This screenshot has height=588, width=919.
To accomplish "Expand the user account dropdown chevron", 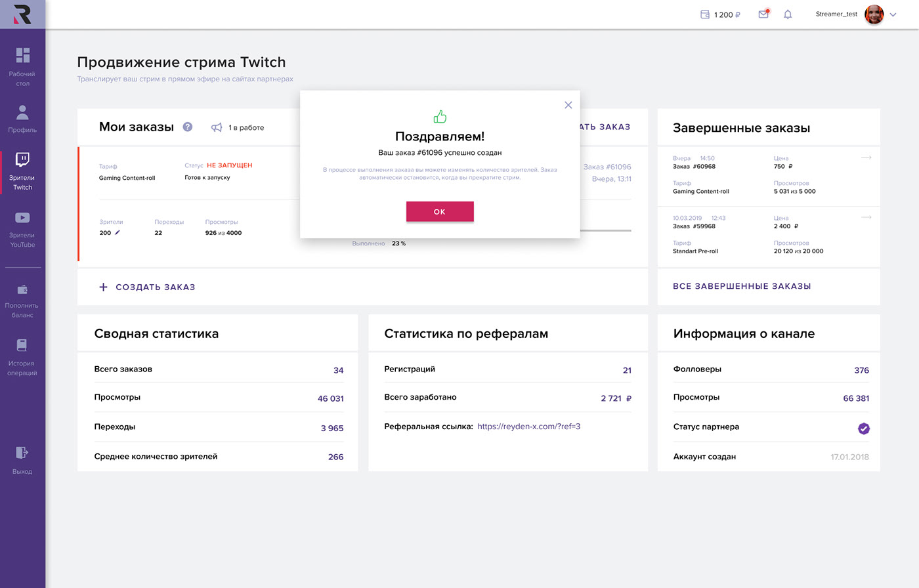I will pos(893,15).
